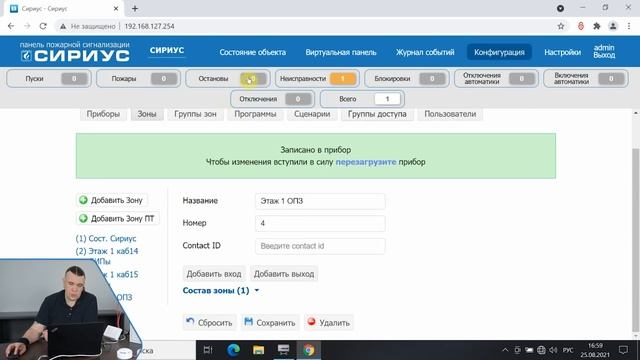Click the Блокировки counter button
Screen dimensions: 640x360
(407, 78)
